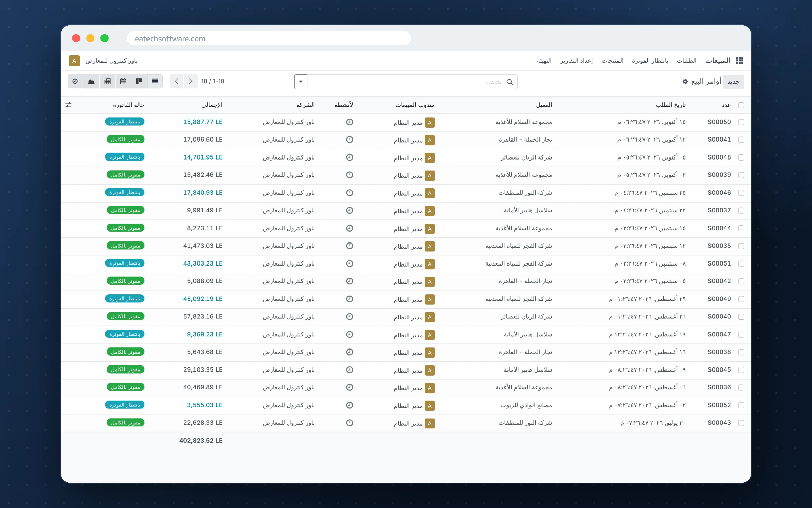Click the browser address bar
The height and width of the screenshot is (508, 812).
(269, 38)
